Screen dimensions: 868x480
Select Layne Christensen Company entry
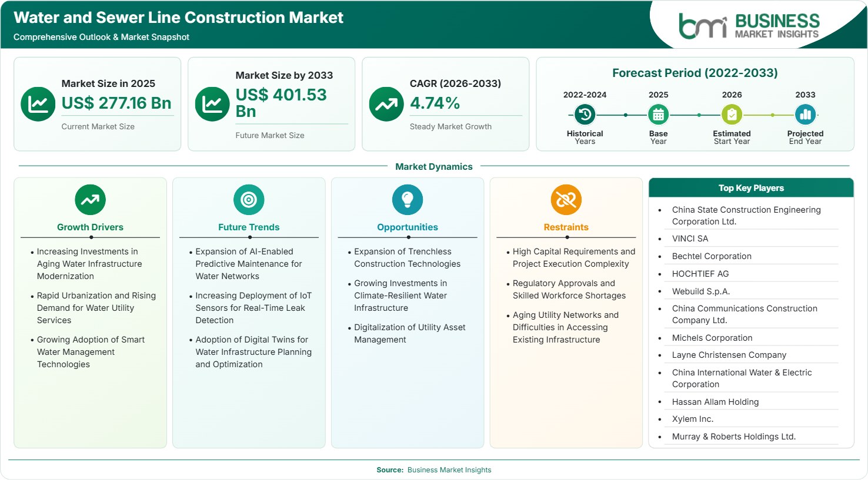click(x=729, y=355)
